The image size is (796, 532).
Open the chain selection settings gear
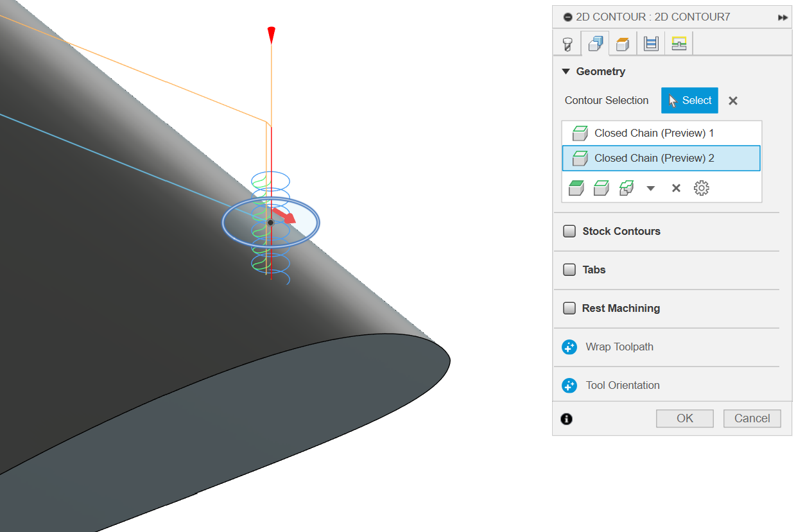(x=701, y=188)
